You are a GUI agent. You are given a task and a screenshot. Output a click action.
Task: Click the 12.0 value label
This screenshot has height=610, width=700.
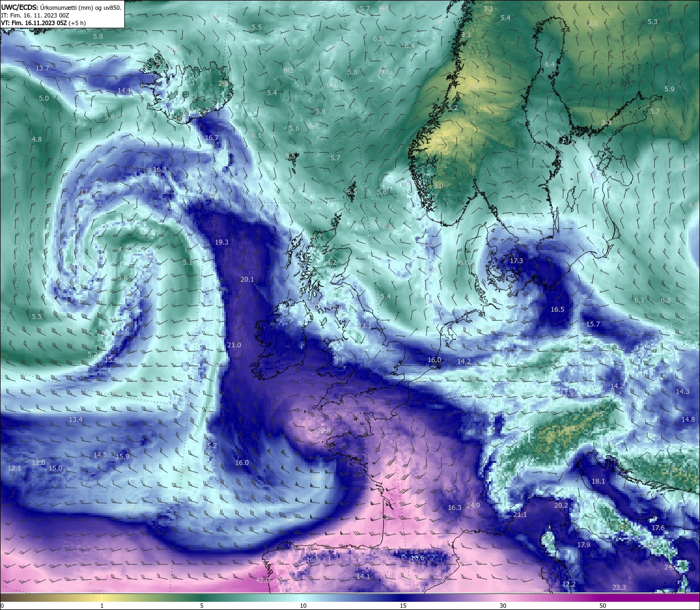pos(38,463)
